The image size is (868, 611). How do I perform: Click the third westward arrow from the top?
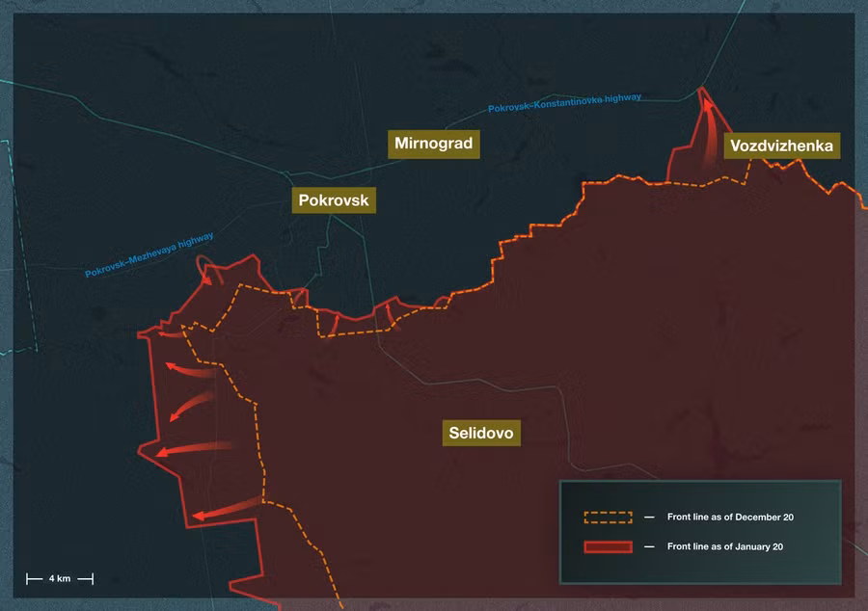(x=193, y=448)
